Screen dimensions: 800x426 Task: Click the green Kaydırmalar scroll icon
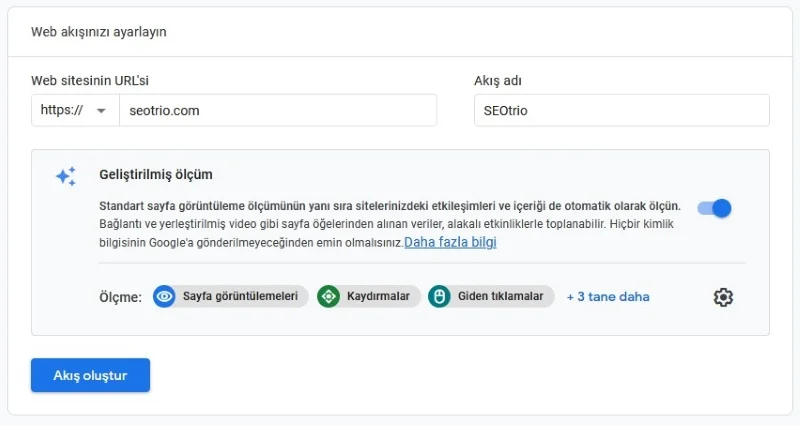point(328,297)
